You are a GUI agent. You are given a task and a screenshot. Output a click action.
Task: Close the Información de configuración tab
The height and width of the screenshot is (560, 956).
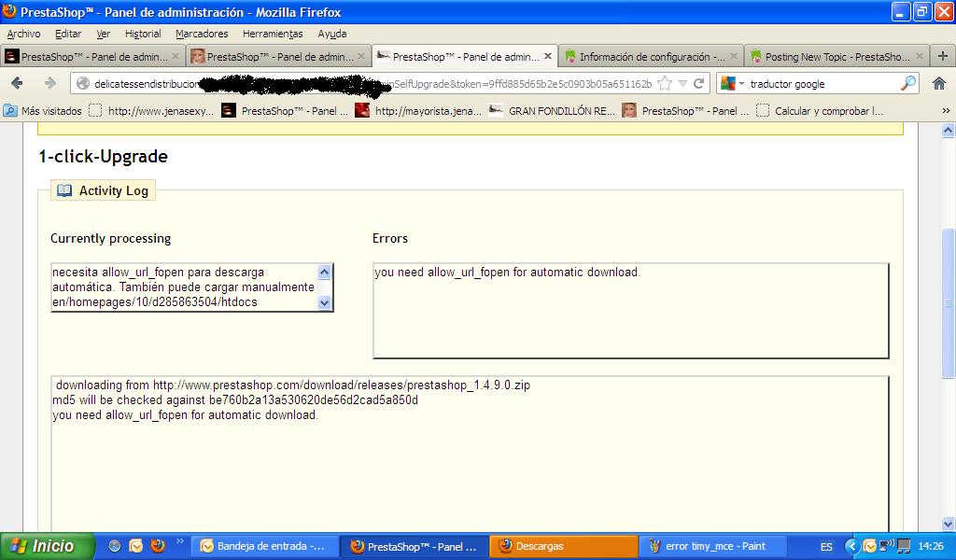[734, 56]
